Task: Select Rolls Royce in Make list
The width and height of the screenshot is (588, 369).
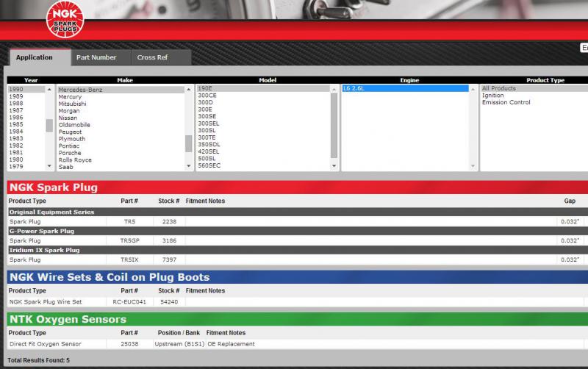Action: point(75,160)
